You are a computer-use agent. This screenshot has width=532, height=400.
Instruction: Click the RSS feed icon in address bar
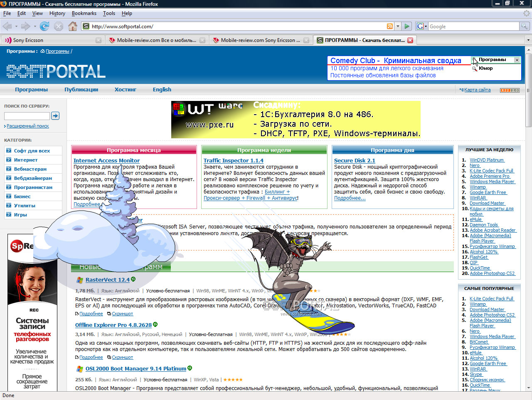tap(390, 26)
